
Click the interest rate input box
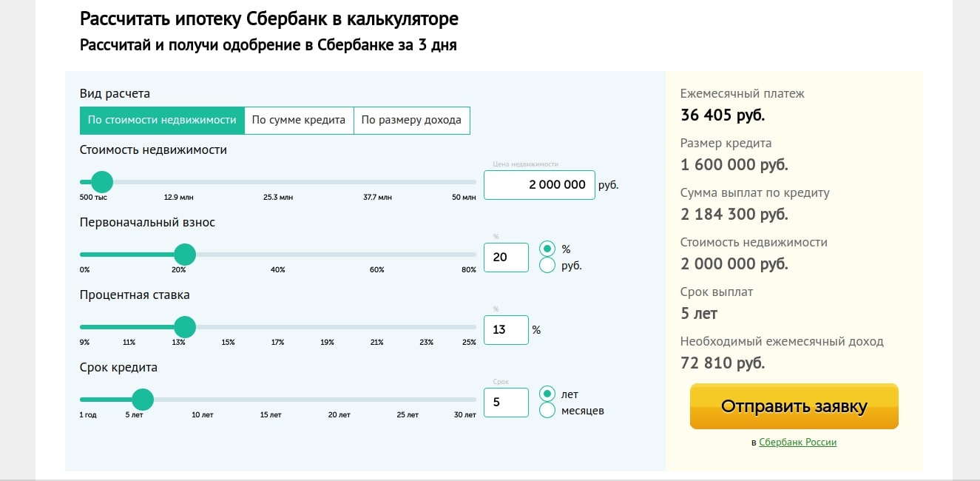506,329
